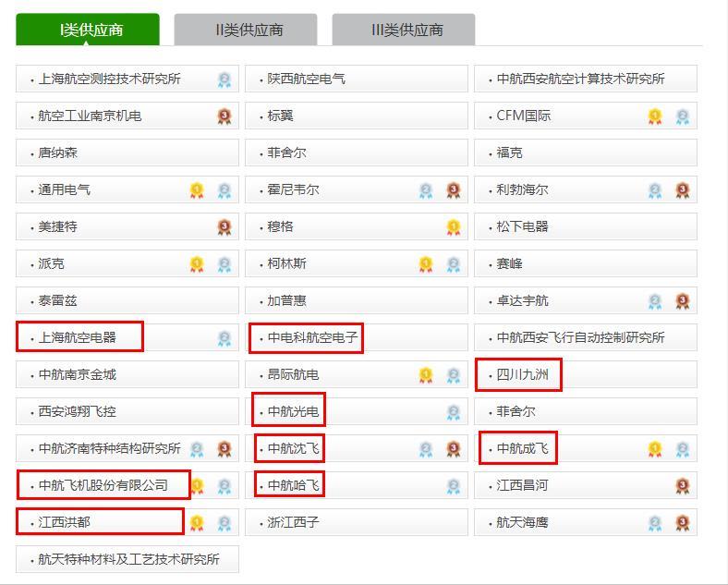Click gold medal in 派克 row
728x585 pixels.
click(x=197, y=264)
